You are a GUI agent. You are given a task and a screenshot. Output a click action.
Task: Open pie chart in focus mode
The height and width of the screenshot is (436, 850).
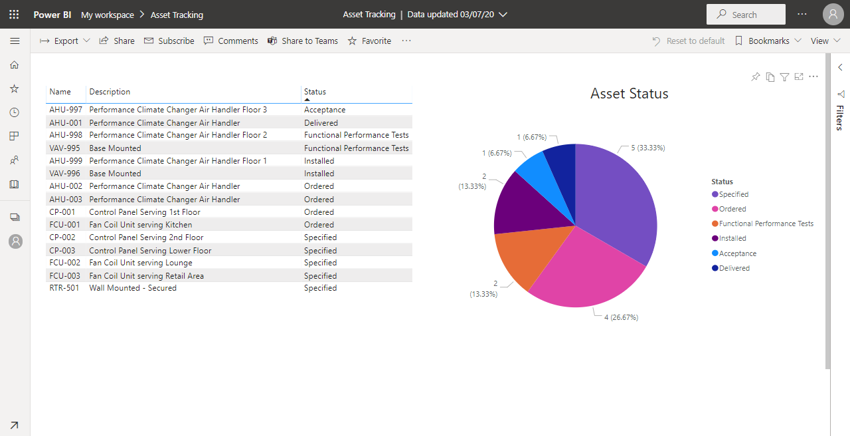pos(798,77)
